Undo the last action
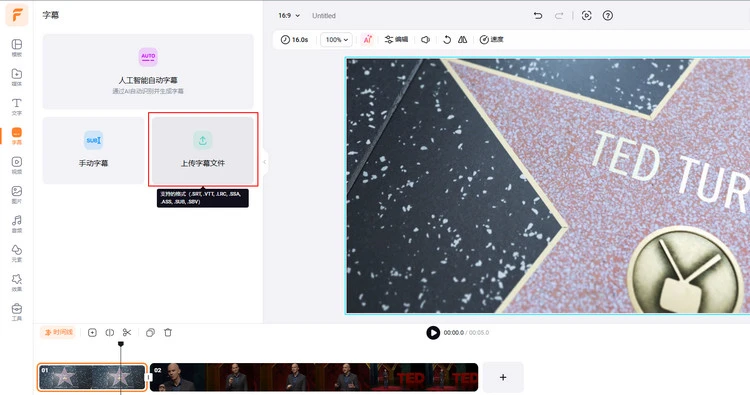 (x=538, y=15)
